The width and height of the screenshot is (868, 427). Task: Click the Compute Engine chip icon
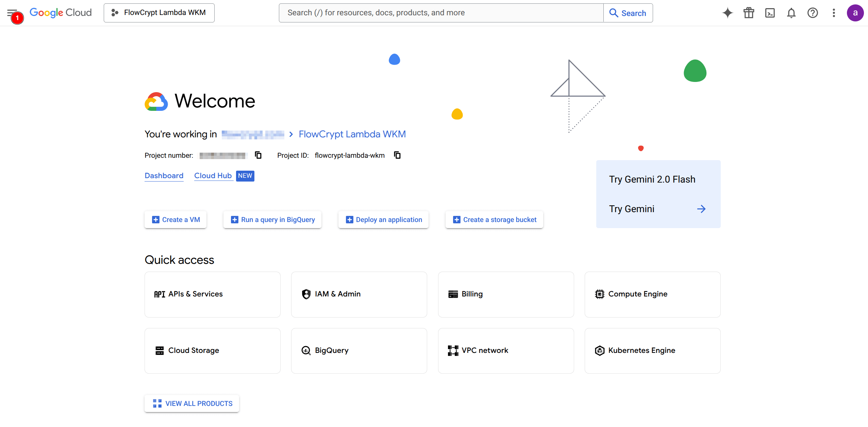coord(600,294)
